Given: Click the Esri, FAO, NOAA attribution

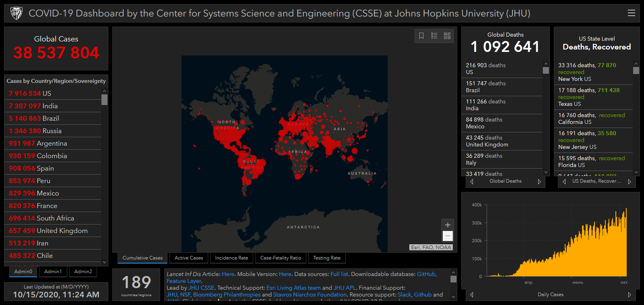Looking at the screenshot, I should pos(431,247).
